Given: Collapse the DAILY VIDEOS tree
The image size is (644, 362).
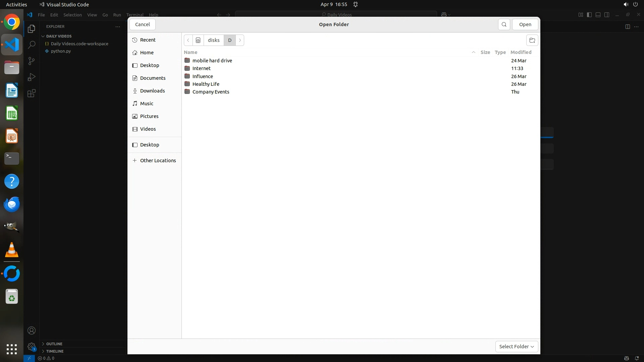Looking at the screenshot, I should coord(59,36).
